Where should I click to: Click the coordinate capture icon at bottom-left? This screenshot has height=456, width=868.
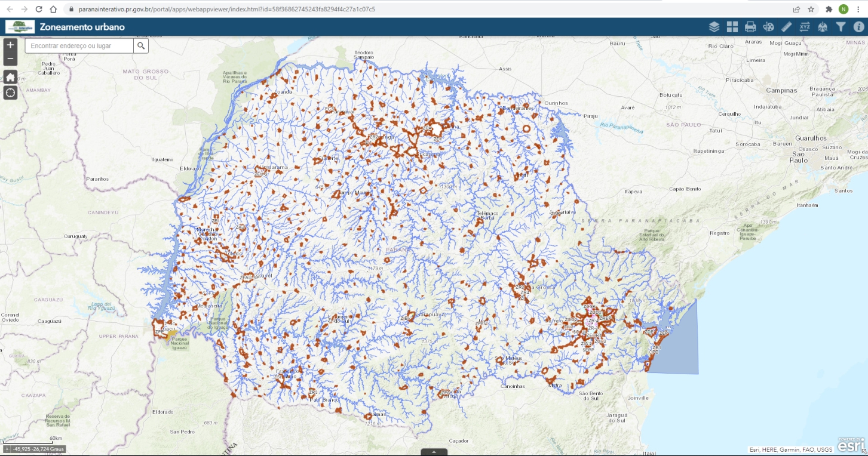[x=7, y=449]
